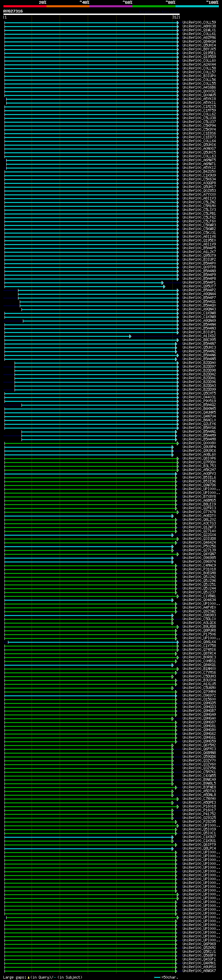Select the UniRef100_Q95UT7 label

point(199,286)
